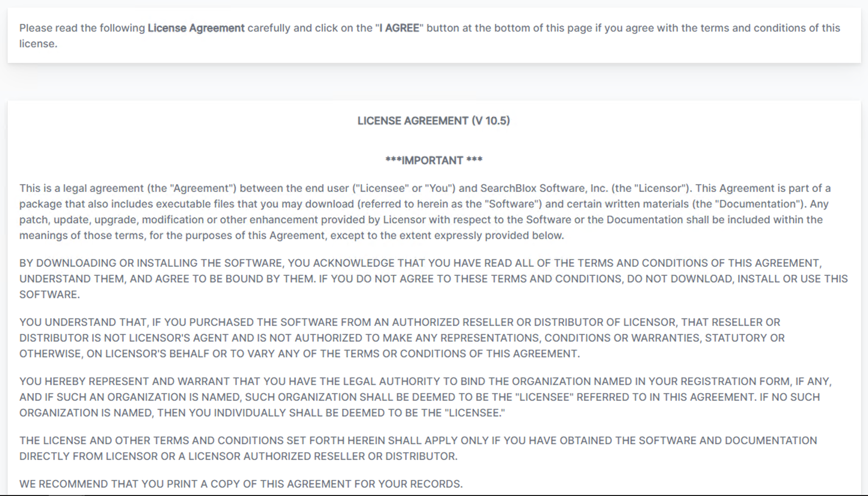Click the "BY DOWNLOADING OR INSTALLING" paragraph
868x496 pixels.
pos(434,279)
